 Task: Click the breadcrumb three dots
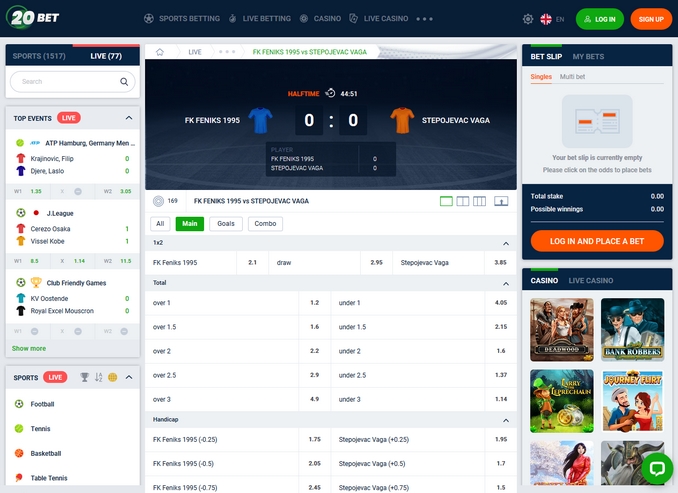(227, 52)
